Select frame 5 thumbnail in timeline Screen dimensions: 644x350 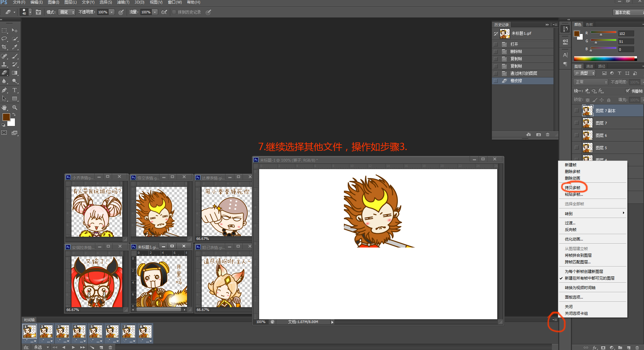[x=96, y=332]
